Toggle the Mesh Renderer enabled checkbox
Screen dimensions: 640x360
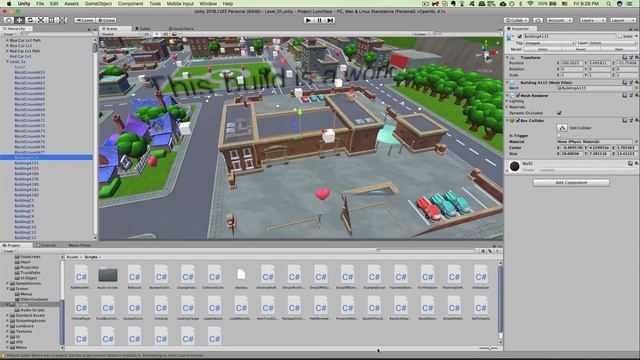pos(518,96)
